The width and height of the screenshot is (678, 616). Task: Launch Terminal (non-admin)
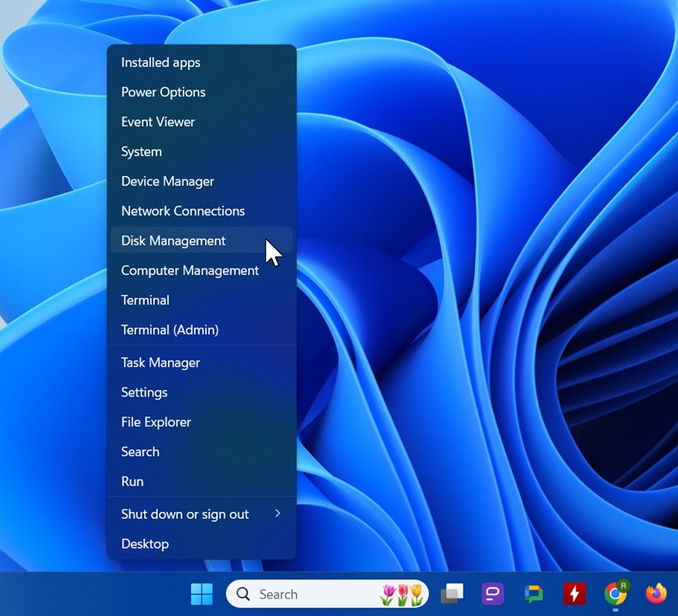(201, 300)
